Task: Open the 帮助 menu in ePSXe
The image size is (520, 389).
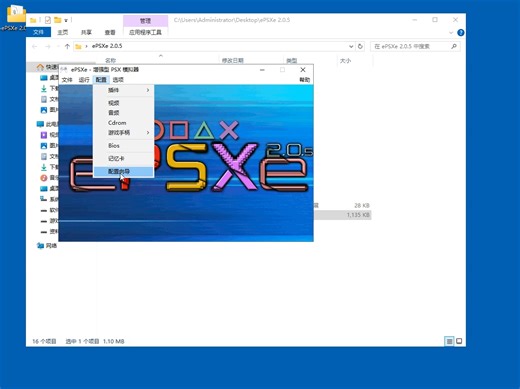Action: [304, 80]
